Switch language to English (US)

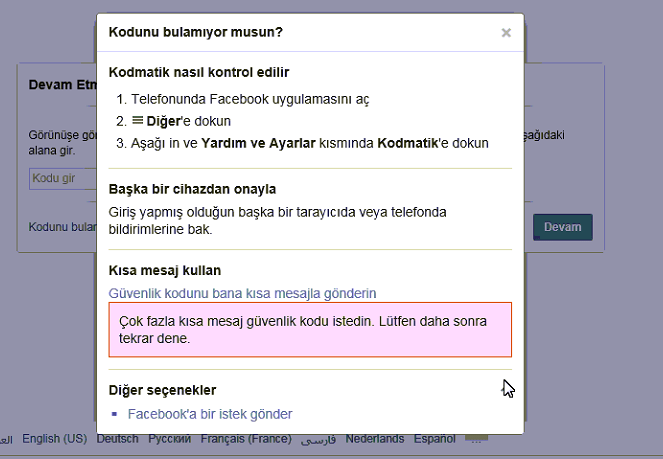point(55,439)
